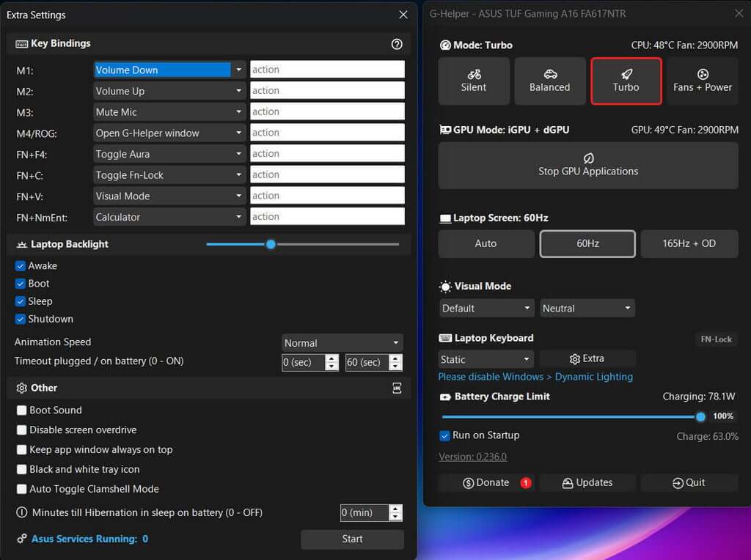Open the M2 Volume Up dropdown
This screenshot has width=751, height=560.
point(169,91)
